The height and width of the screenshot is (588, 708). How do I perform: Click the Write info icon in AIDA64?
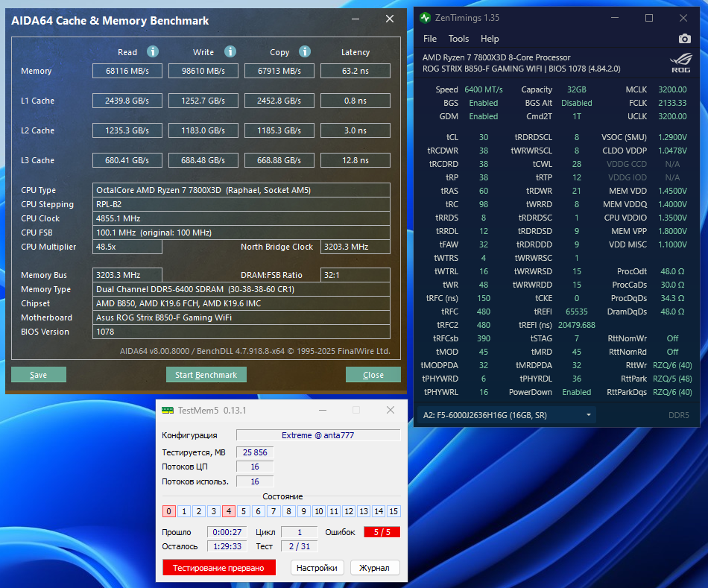pyautogui.click(x=230, y=51)
